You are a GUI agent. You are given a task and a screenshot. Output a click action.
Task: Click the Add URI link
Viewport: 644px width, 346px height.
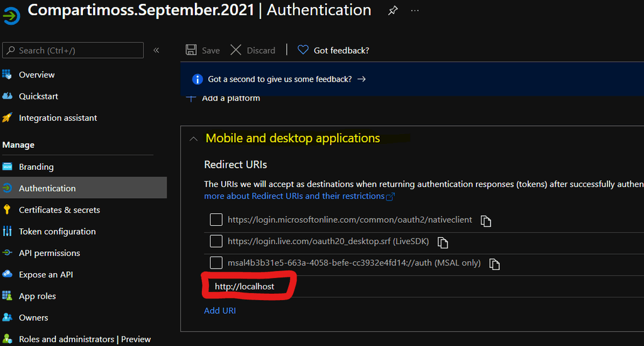click(x=220, y=311)
